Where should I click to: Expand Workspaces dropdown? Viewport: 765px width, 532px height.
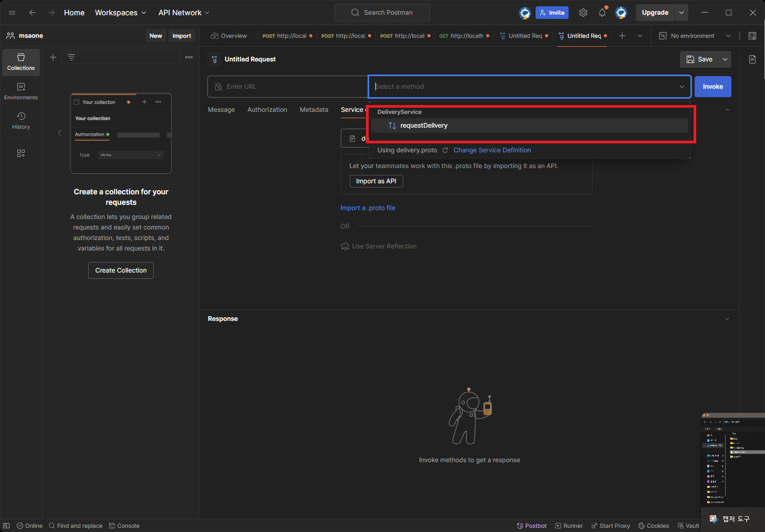point(121,13)
